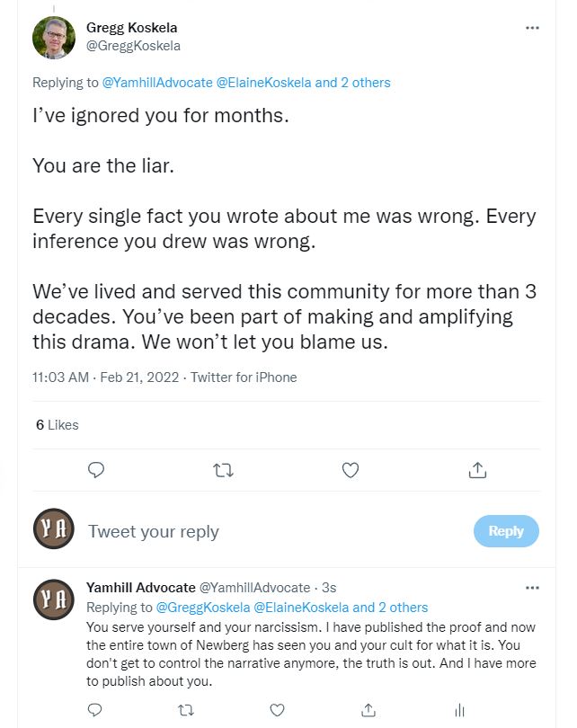Share Gregg Koskela's tweet via share icon
The image size is (577, 728).
coord(477,470)
